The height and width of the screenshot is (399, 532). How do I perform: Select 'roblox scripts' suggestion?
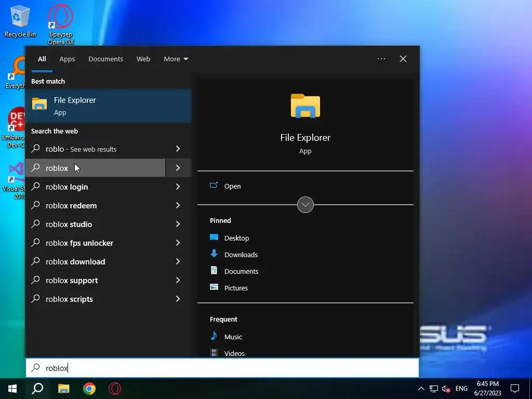coord(96,299)
